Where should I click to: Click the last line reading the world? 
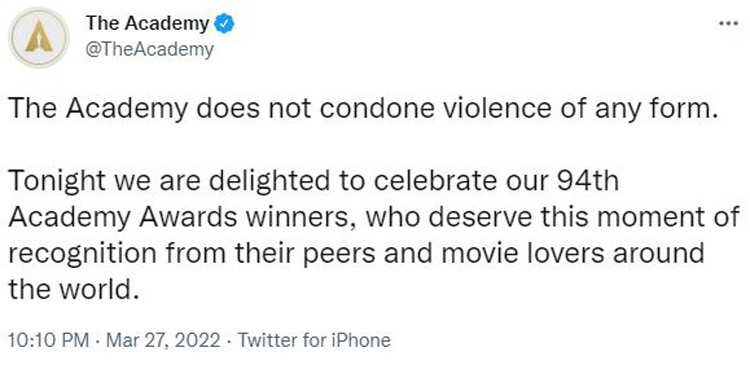pyautogui.click(x=74, y=289)
